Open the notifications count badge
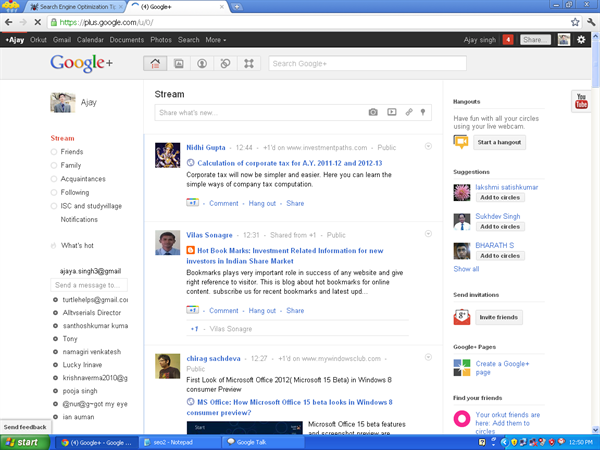This screenshot has width=600, height=450. pyautogui.click(x=508, y=39)
